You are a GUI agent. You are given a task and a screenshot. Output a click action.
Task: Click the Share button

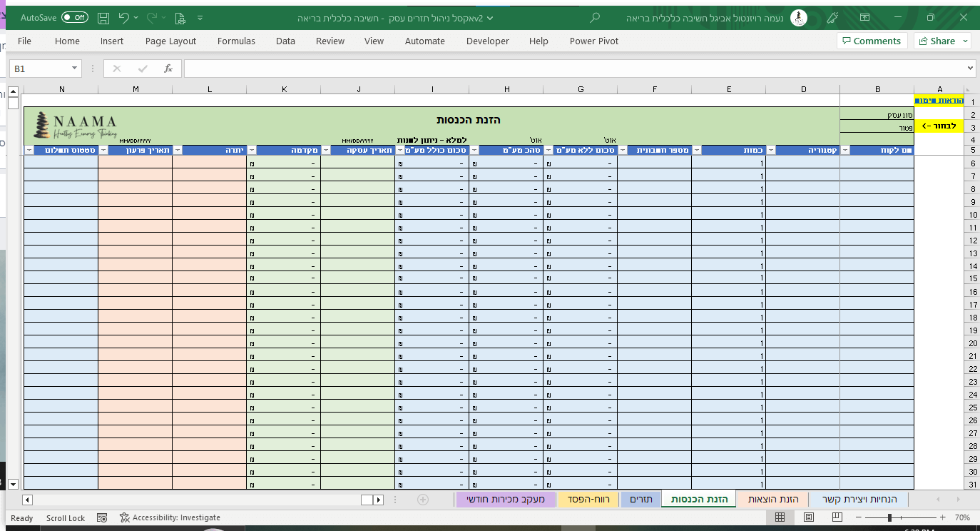click(941, 41)
